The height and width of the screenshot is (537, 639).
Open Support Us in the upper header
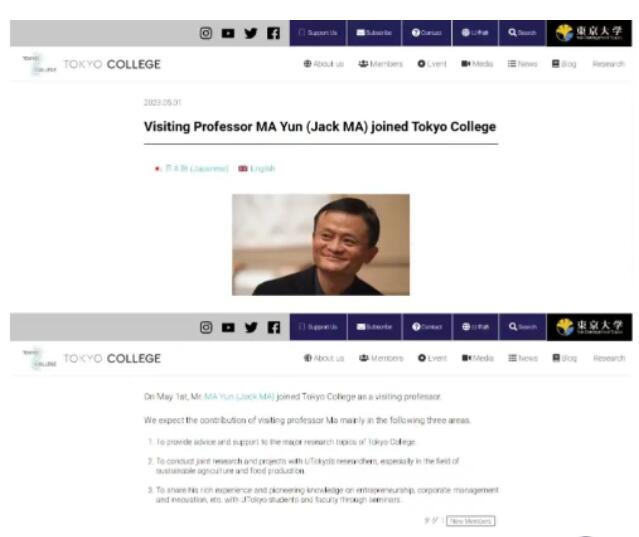(x=318, y=33)
